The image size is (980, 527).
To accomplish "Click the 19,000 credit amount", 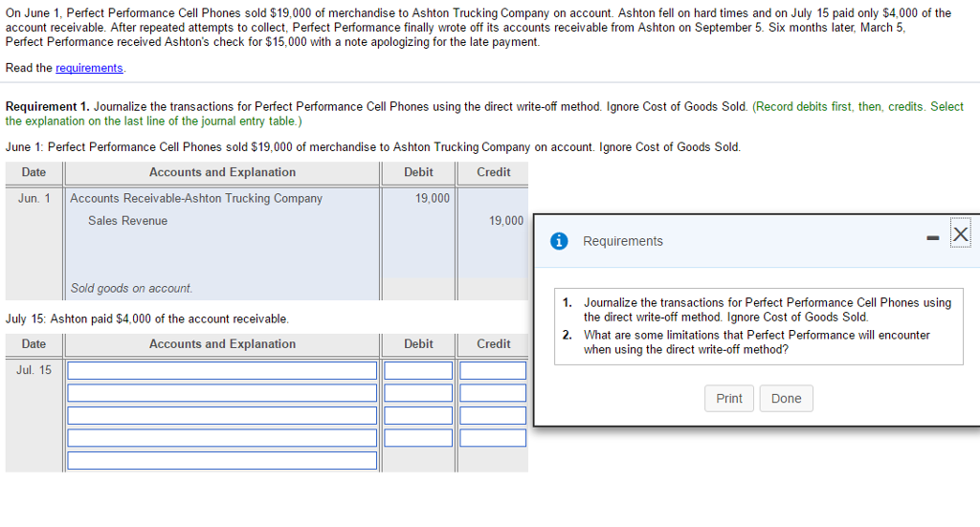I will [x=506, y=221].
